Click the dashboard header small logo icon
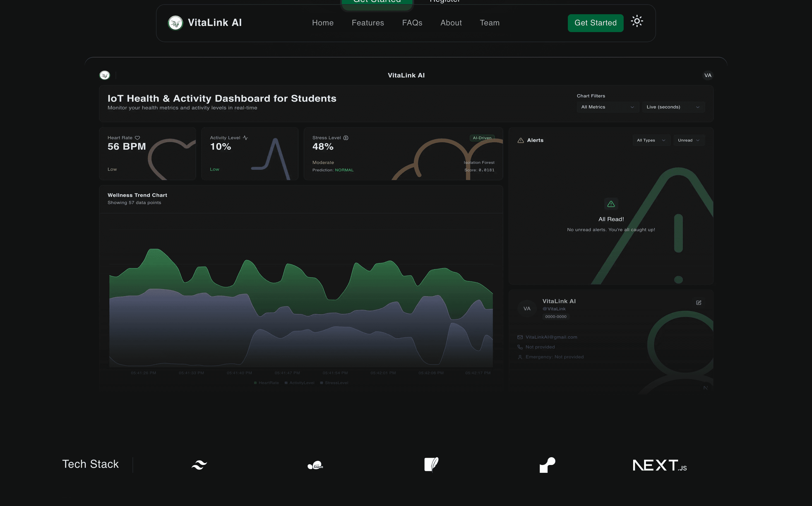Screen dimensions: 812x506 105,75
